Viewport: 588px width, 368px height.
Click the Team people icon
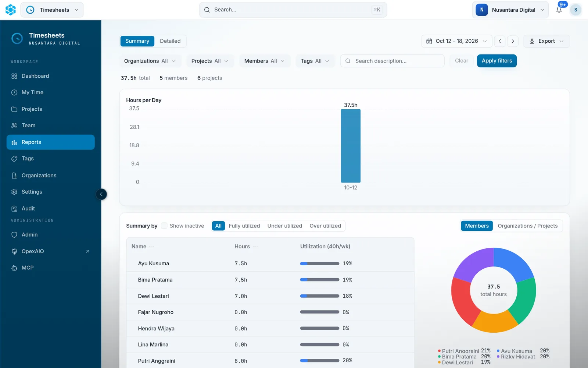click(x=14, y=125)
